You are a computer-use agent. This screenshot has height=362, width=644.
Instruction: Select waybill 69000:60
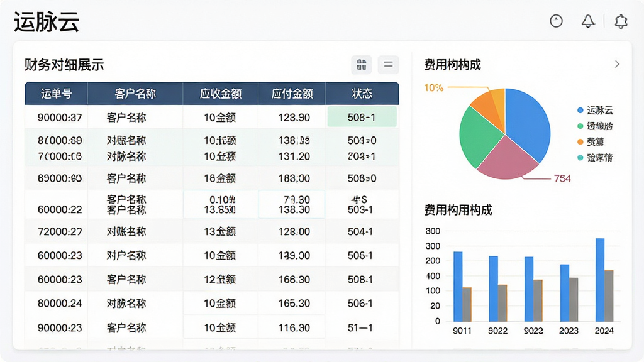pyautogui.click(x=60, y=178)
